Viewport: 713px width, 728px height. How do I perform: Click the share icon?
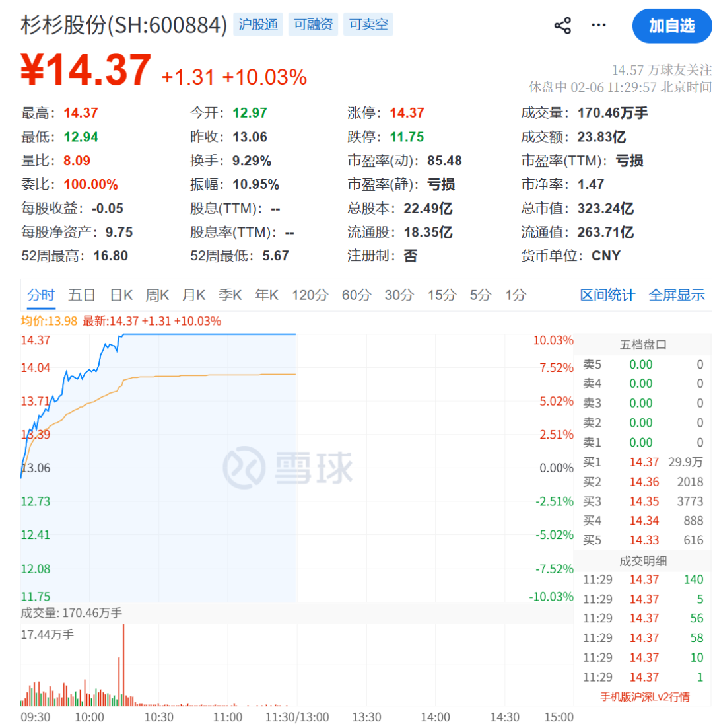(562, 24)
